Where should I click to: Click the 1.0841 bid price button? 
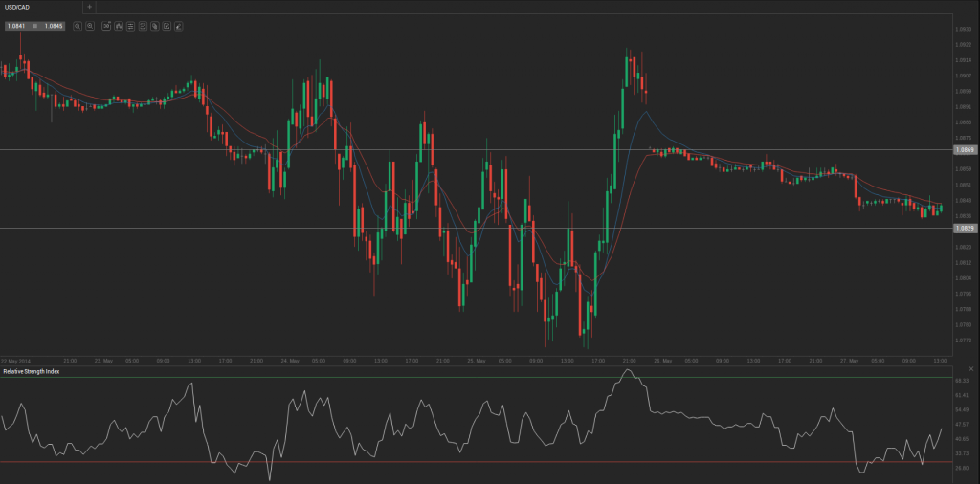pos(16,26)
